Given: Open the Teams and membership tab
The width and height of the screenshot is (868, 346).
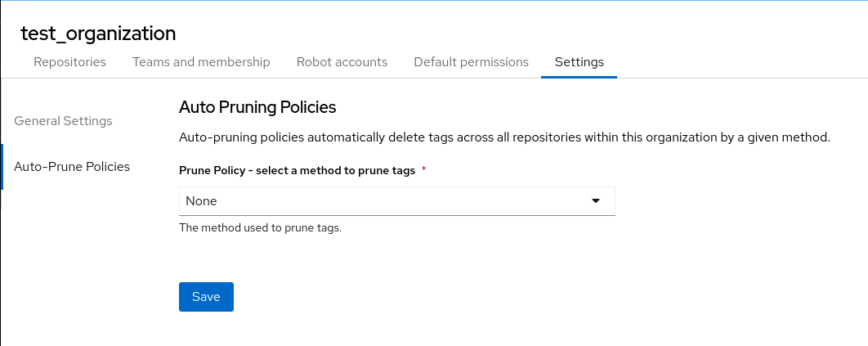Looking at the screenshot, I should click(x=201, y=61).
